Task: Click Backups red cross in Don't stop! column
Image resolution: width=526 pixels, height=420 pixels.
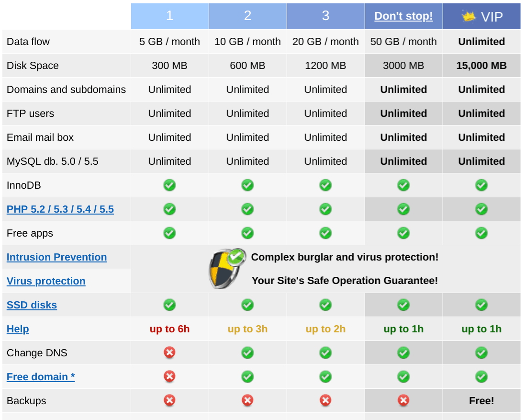Action: pyautogui.click(x=403, y=400)
